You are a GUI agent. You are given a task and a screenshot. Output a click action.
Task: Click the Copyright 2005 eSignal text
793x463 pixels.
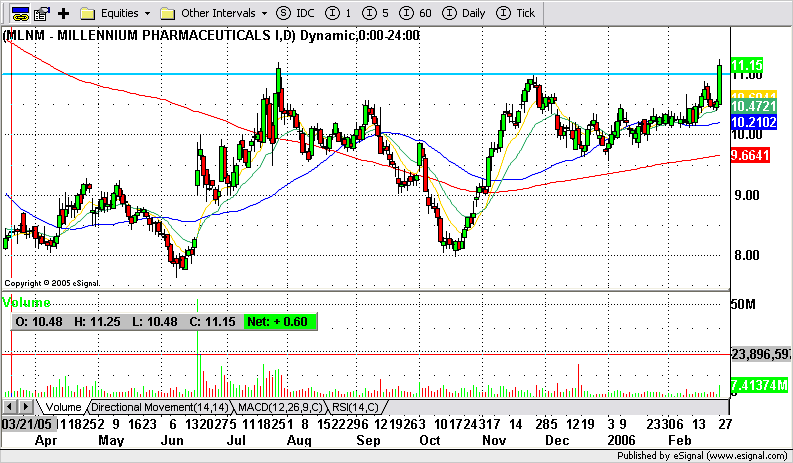tap(52, 283)
